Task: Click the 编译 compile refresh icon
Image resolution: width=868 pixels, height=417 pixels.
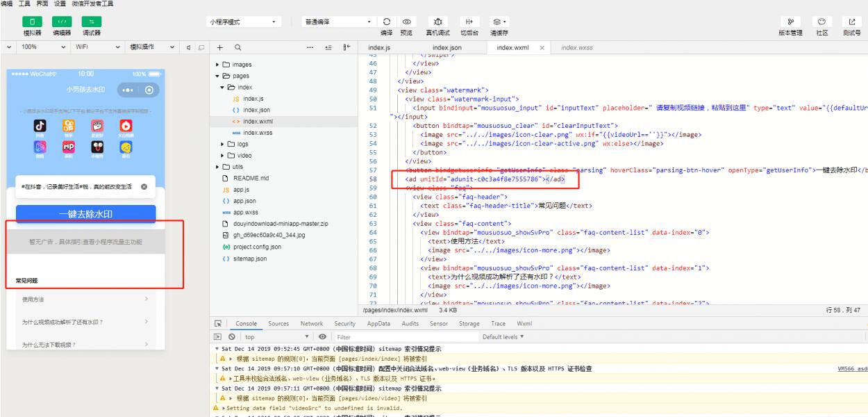Action: tap(386, 22)
